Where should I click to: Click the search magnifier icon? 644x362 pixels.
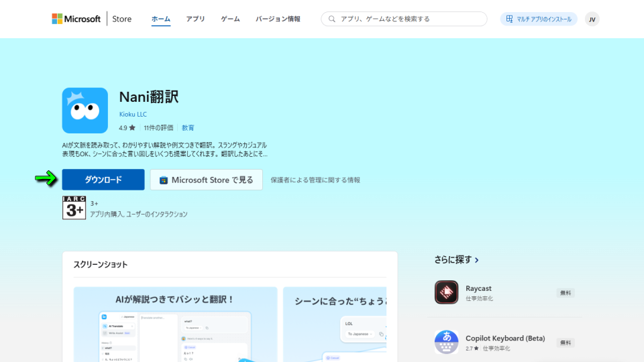click(331, 19)
